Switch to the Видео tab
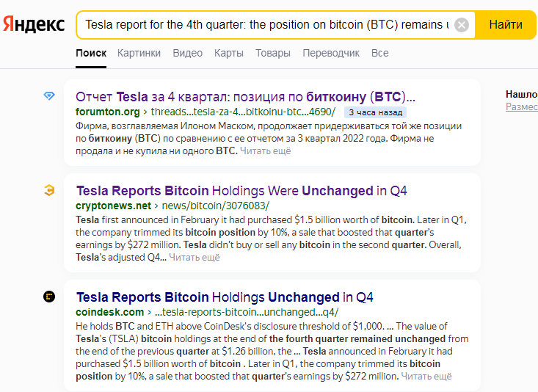 (x=188, y=53)
